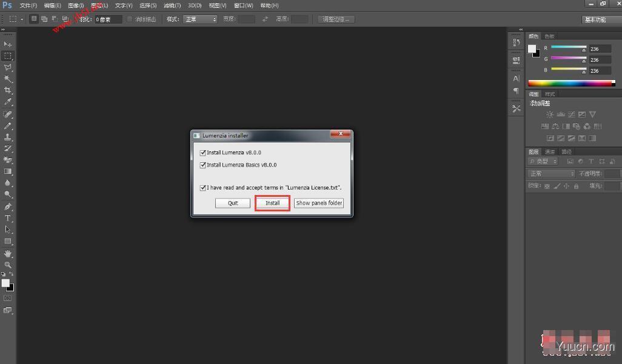
Task: Expand the left toolbox double-arrow
Action: 3,29
